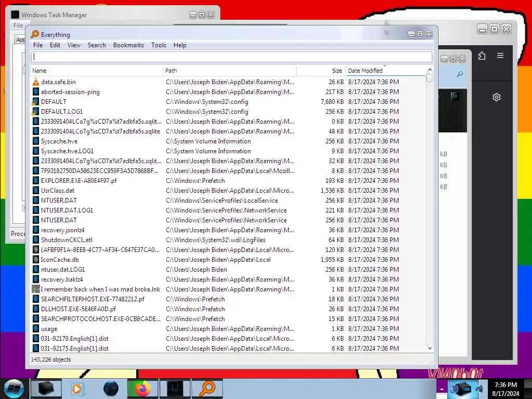Select the SEARCHFILTERHOST.EXE prefetch file icon

click(x=36, y=299)
